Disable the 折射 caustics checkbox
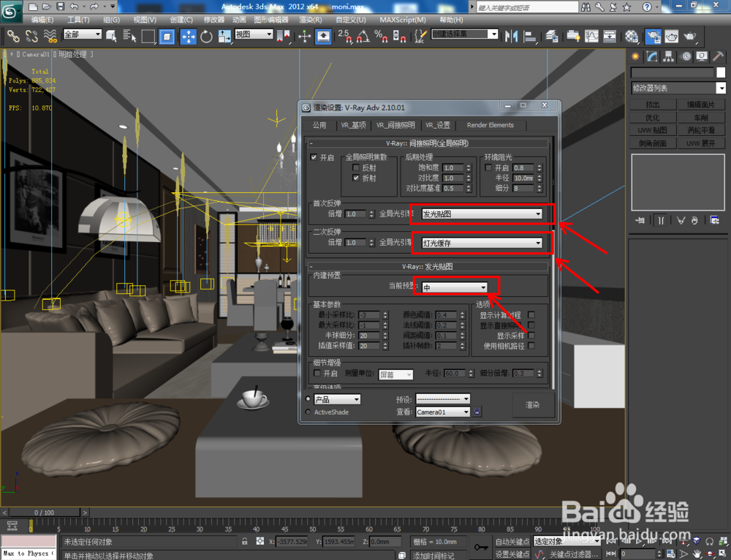 click(356, 178)
